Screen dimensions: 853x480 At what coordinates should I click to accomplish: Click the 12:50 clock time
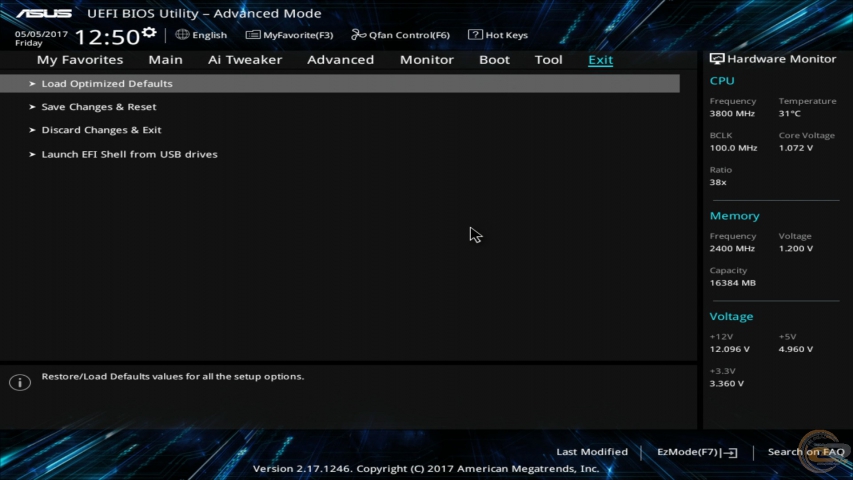tap(107, 37)
